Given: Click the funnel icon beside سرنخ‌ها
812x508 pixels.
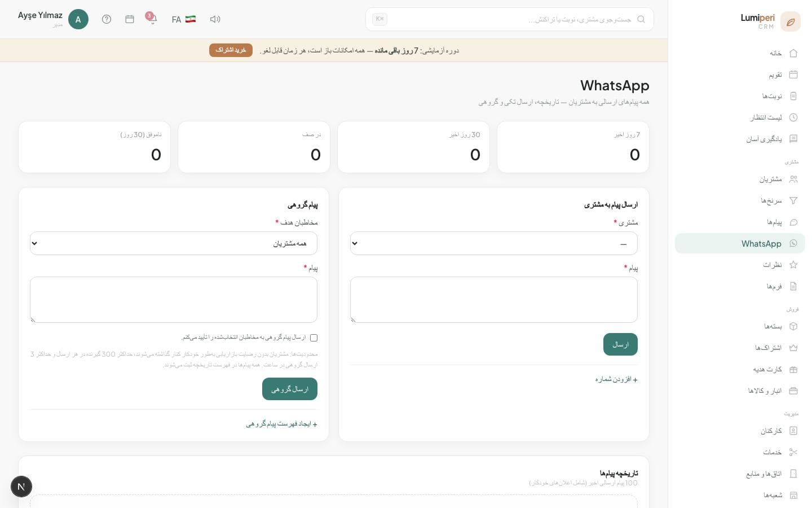Looking at the screenshot, I should point(793,200).
